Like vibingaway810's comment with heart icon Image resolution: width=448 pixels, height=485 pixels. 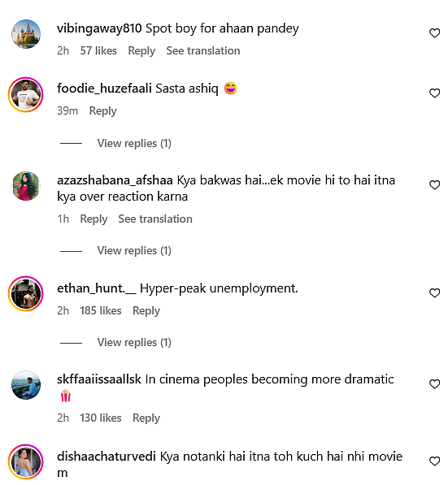tap(434, 32)
